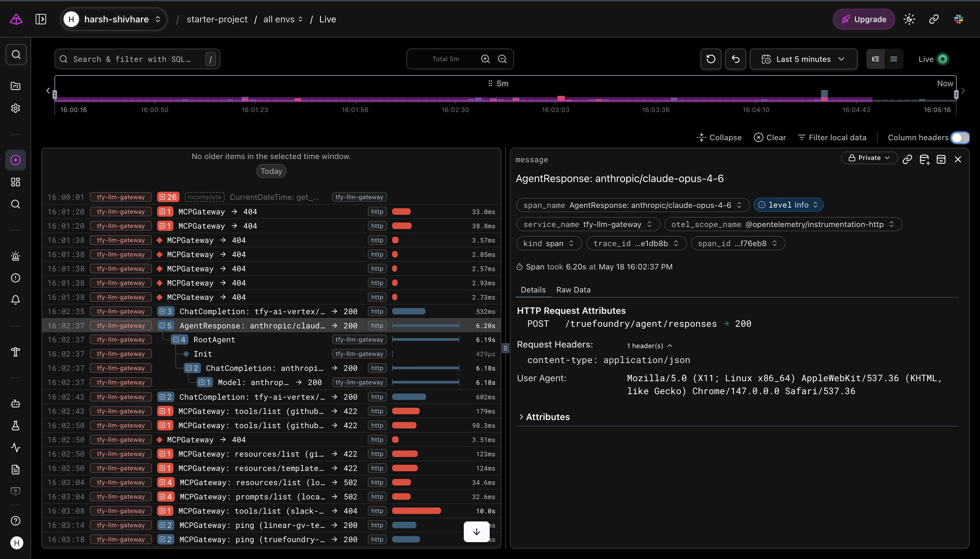Open the Last 5 minutes time range dropdown

tap(803, 59)
